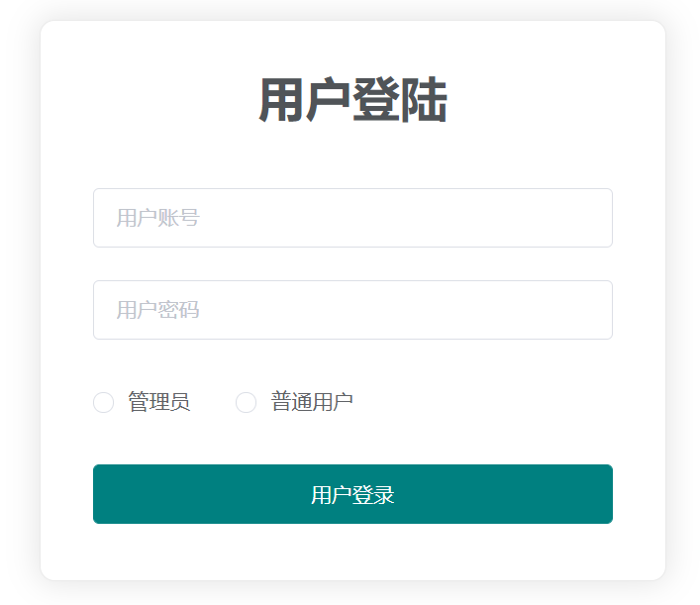Click the large login page title
Image resolution: width=700 pixels, height=605 pixels.
pyautogui.click(x=352, y=101)
